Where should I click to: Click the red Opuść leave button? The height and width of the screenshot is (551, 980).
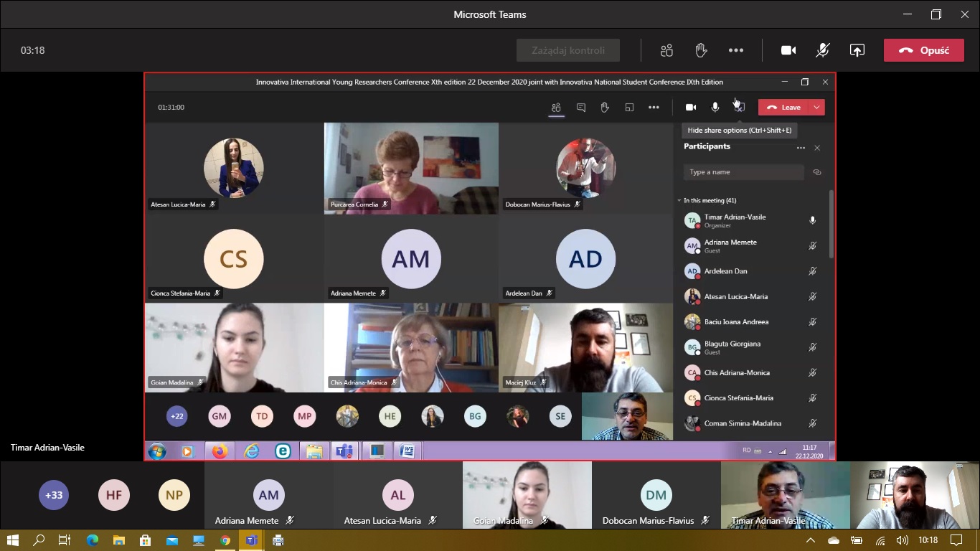pos(923,50)
